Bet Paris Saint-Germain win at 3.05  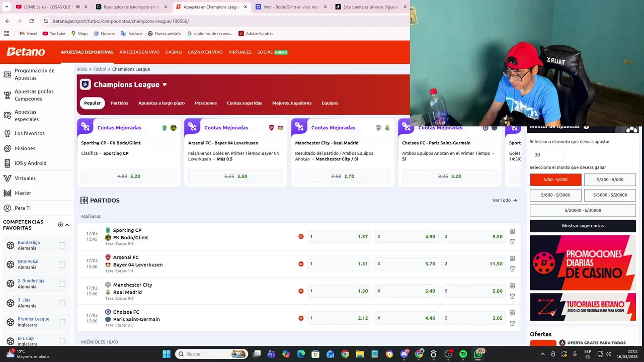tap(473, 318)
